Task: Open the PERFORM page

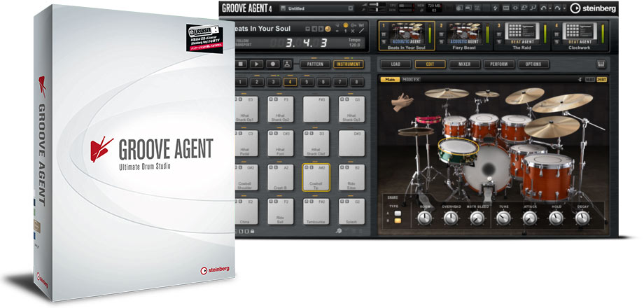Action: pos(499,64)
